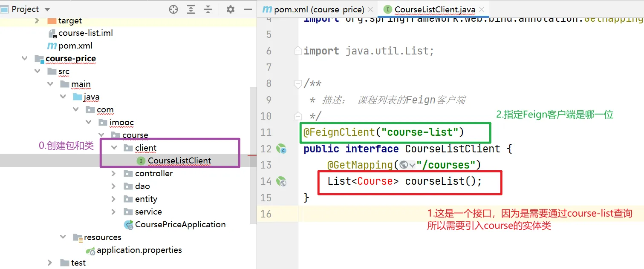Screen dimensions: 644x269
Task: Click the Maven pom.xml tree icon
Action: coord(52,46)
